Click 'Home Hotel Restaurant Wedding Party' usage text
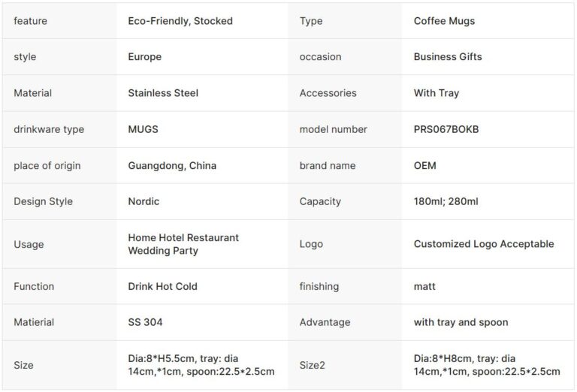Viewport: 577px width, 392px height. (183, 244)
